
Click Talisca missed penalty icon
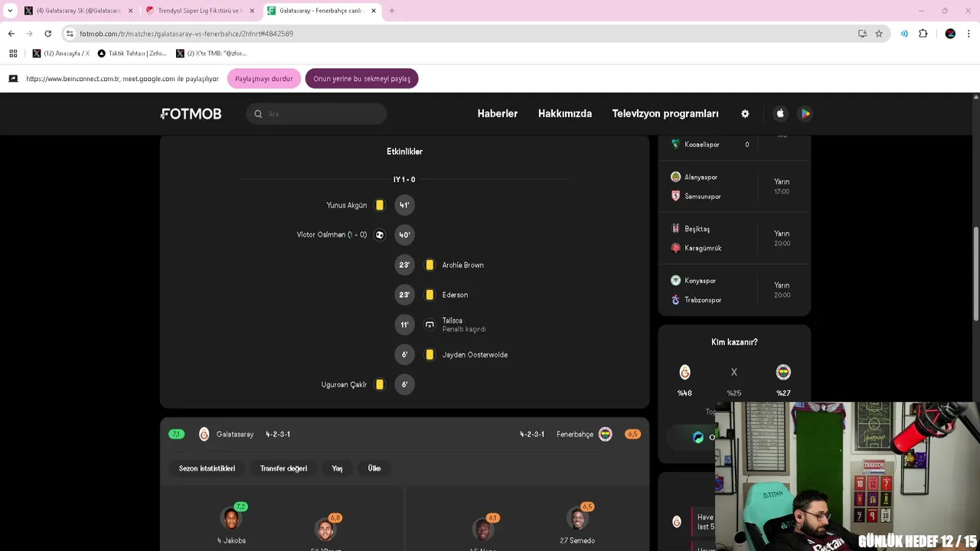(430, 324)
